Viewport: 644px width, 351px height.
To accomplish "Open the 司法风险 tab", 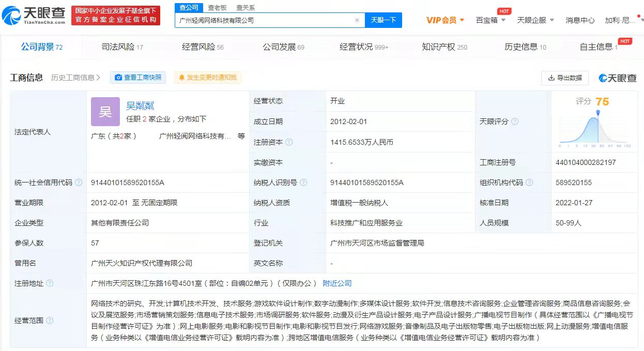I will [x=122, y=47].
